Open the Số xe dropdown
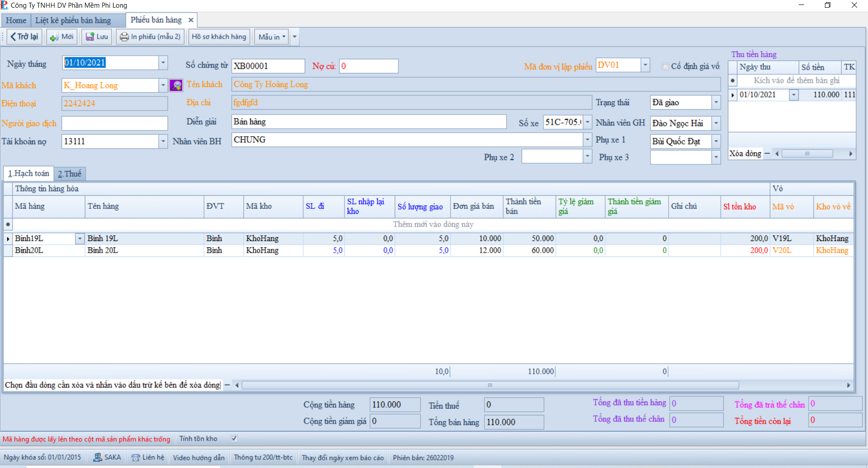This screenshot has height=468, width=868. click(x=587, y=122)
